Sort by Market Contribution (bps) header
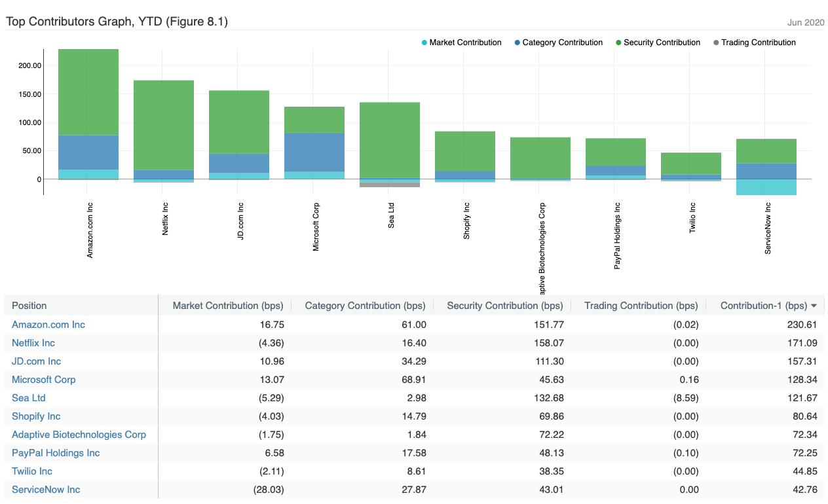 tap(228, 306)
